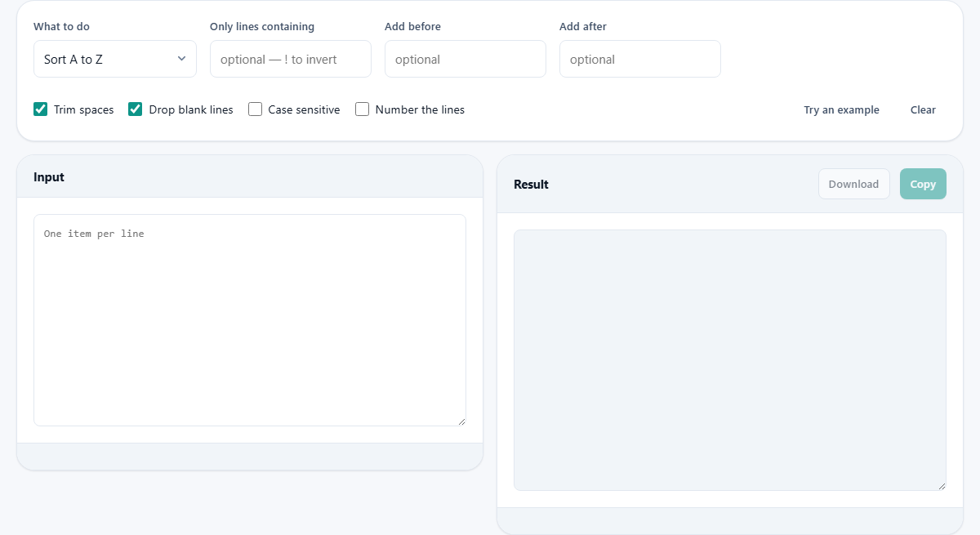Click the Clear button
This screenshot has height=535, width=980.
coord(923,109)
